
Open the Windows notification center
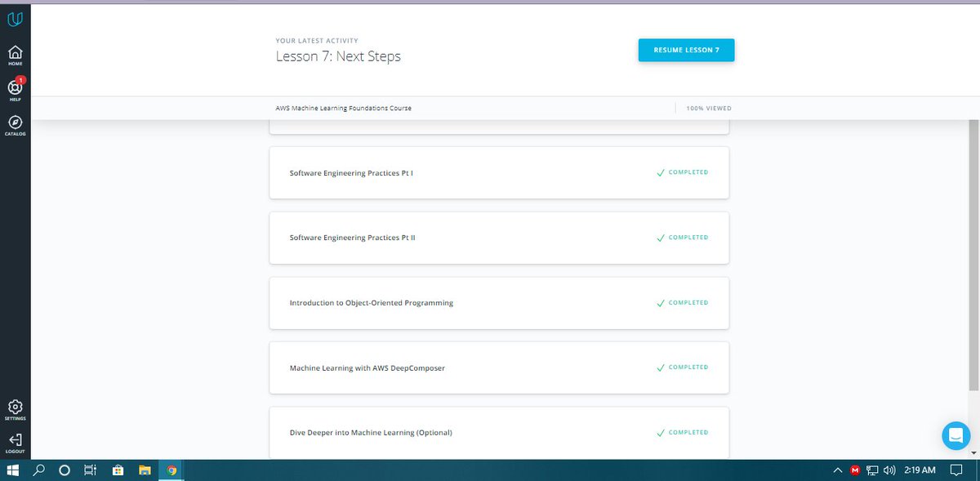pyautogui.click(x=956, y=470)
